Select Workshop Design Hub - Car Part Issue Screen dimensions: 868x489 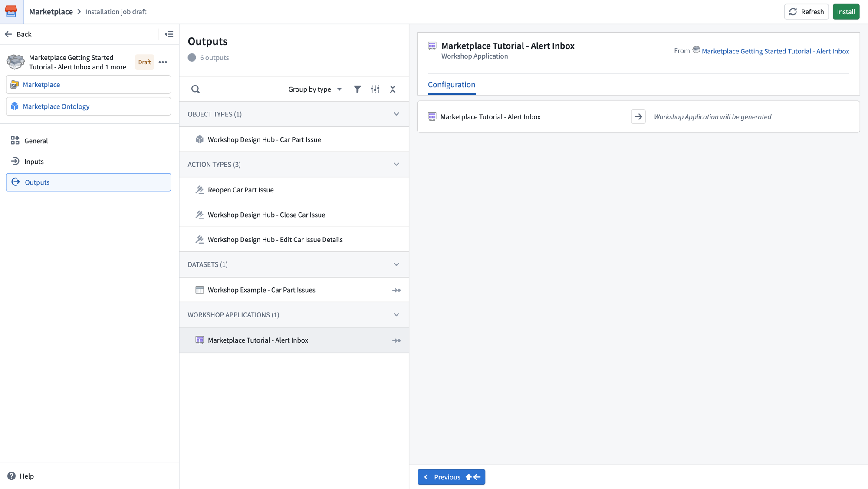(294, 139)
